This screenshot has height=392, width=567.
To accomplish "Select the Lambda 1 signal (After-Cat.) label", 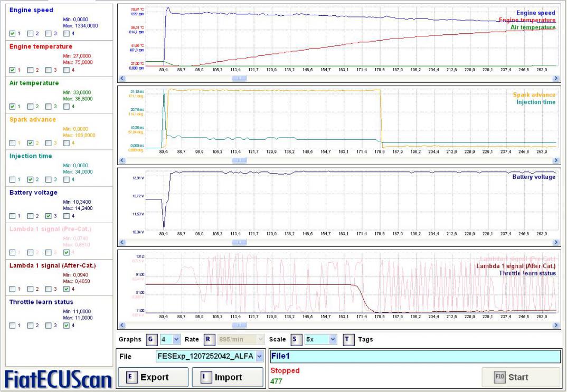I will [52, 265].
